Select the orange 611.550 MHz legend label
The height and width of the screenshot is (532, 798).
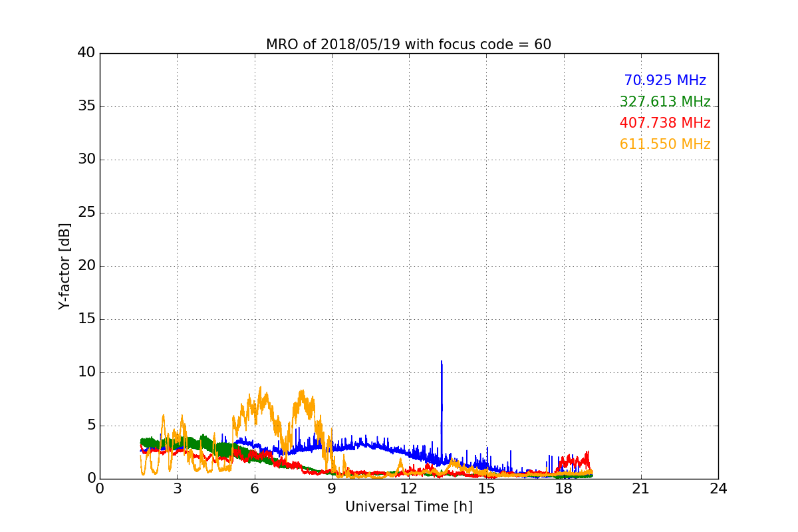point(665,144)
